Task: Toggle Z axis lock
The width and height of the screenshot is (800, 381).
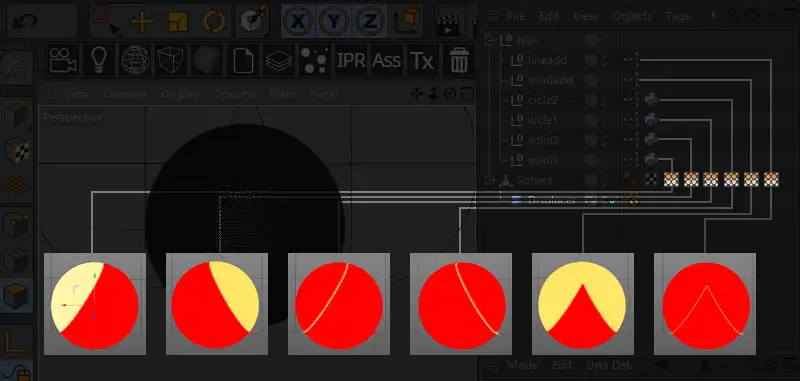Action: 369,21
